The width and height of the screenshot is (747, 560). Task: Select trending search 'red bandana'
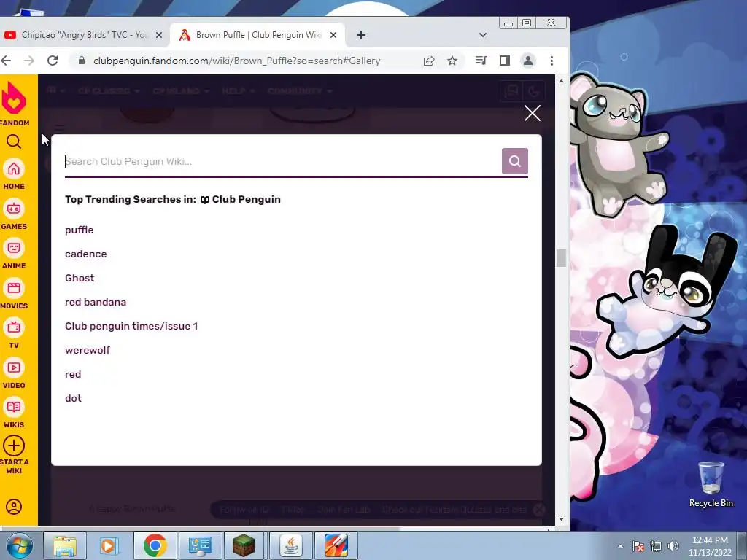[96, 302]
